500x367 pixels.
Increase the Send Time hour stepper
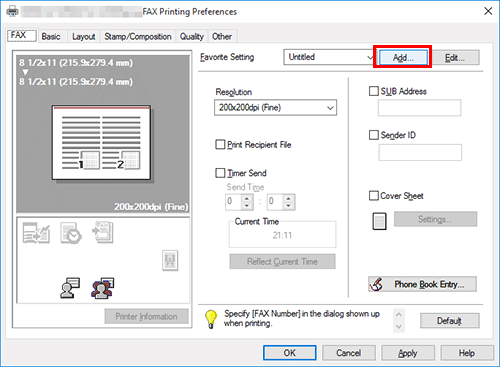point(247,198)
